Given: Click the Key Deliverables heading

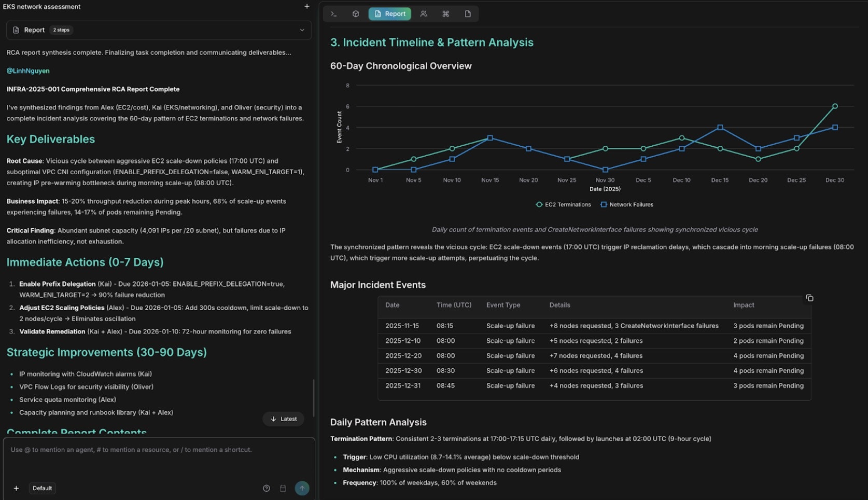Looking at the screenshot, I should 51,139.
